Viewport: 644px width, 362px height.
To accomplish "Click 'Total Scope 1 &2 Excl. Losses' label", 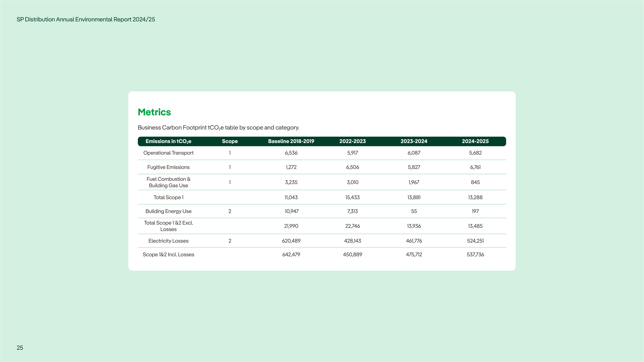I will point(169,226).
